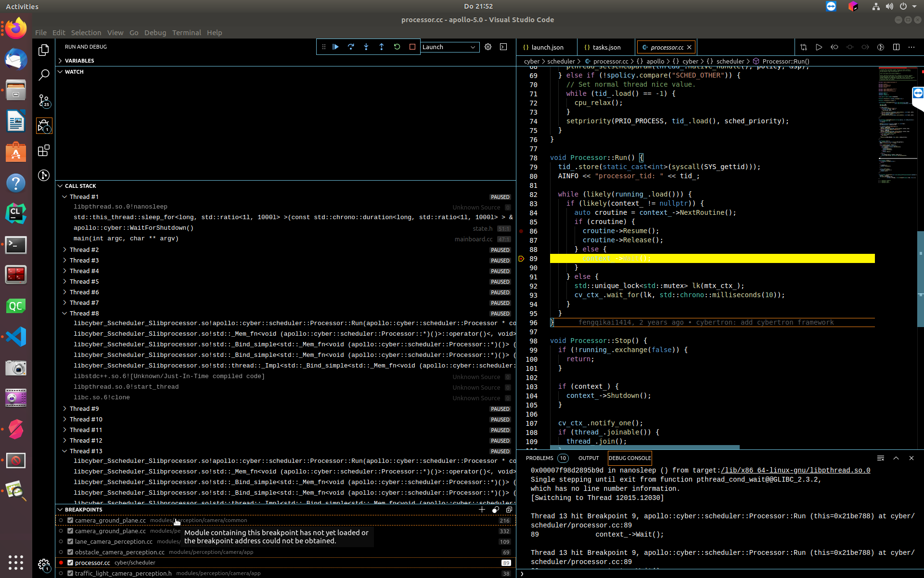Open the Launch configuration dropdown
Image resolution: width=924 pixels, height=578 pixels.
[449, 47]
